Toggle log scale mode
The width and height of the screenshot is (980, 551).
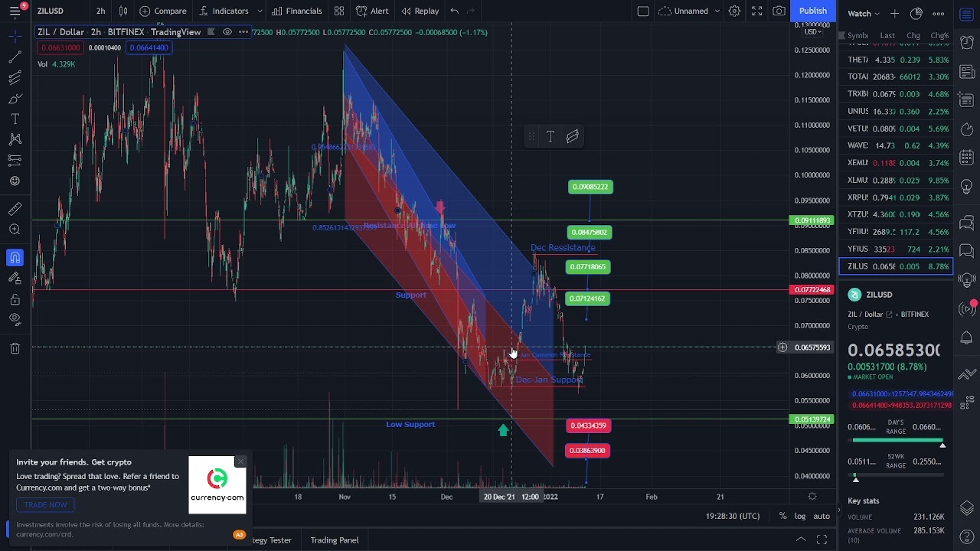click(x=800, y=516)
